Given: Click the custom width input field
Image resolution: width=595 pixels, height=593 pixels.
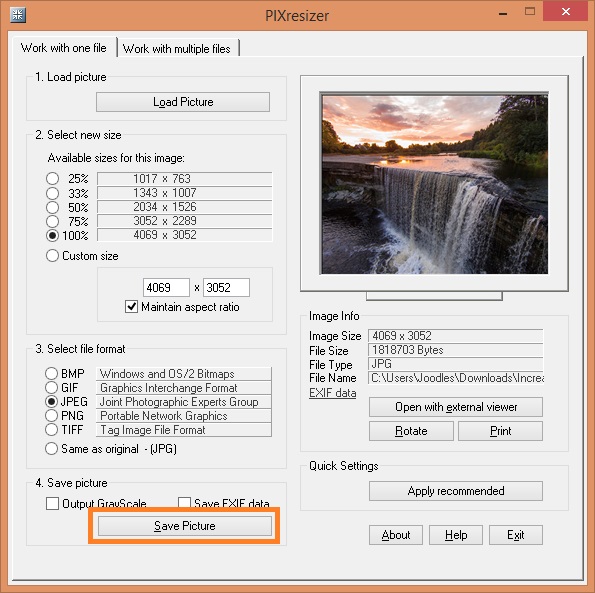Looking at the screenshot, I should click(x=166, y=288).
